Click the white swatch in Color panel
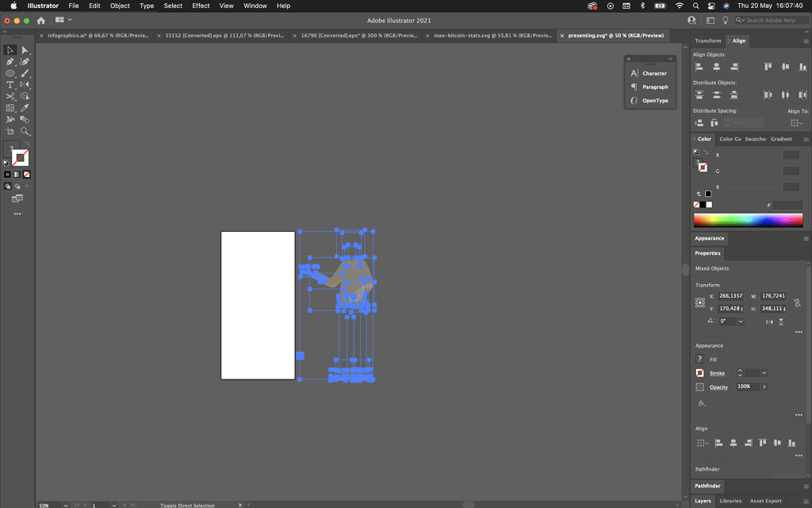The height and width of the screenshot is (508, 812). (x=709, y=205)
